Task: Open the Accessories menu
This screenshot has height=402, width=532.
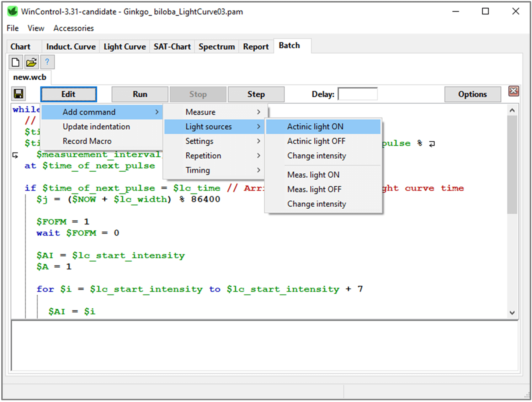Action: [73, 28]
